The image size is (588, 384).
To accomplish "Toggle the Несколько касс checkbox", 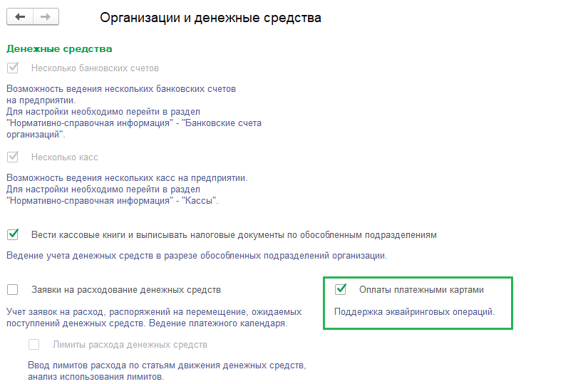I will (13, 157).
